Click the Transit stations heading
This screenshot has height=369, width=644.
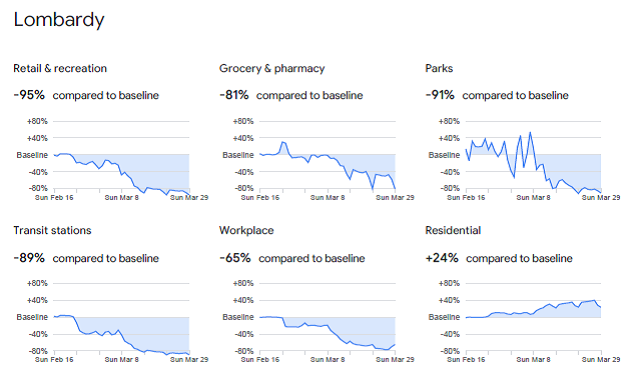pyautogui.click(x=52, y=230)
